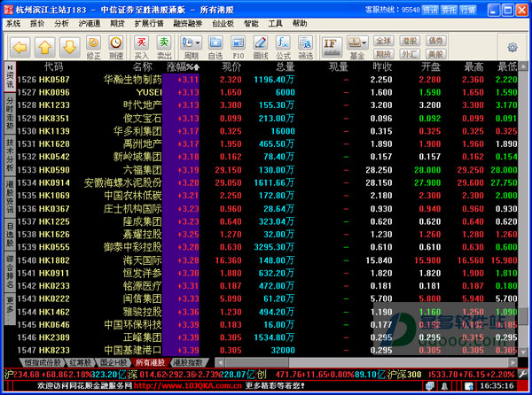532x395 pixels.
Task: Click the horizontal scrollbar right arrow
Action: click(513, 363)
